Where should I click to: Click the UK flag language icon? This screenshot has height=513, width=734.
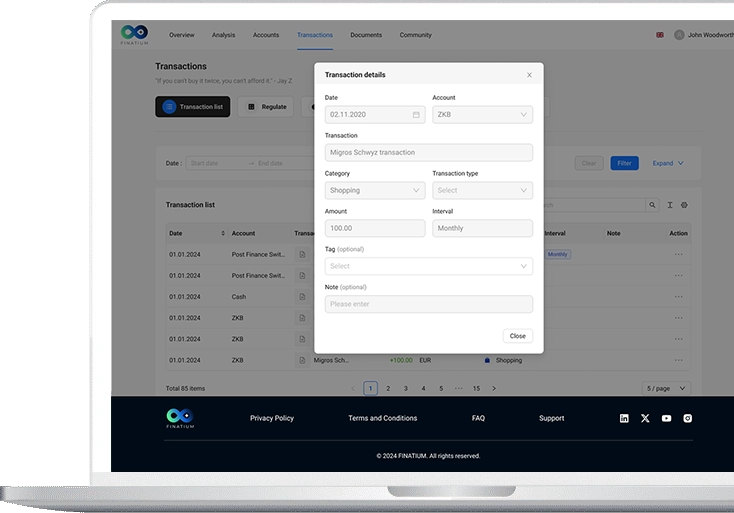[660, 35]
